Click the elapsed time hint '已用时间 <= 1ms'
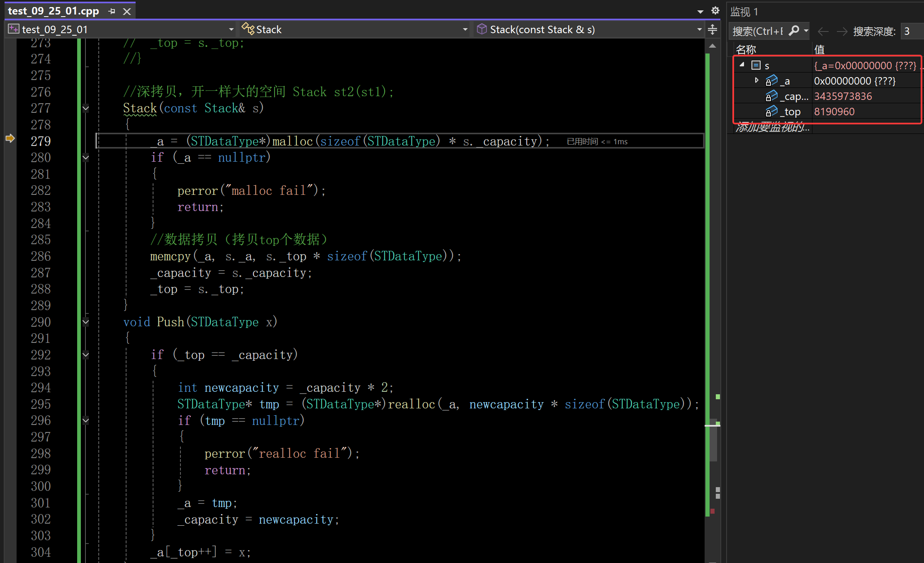 click(x=597, y=142)
